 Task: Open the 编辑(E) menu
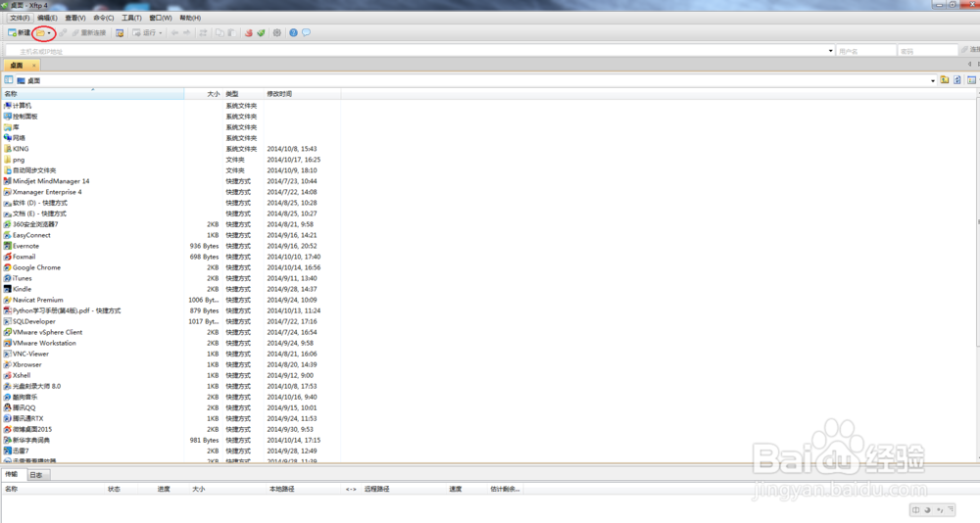47,18
